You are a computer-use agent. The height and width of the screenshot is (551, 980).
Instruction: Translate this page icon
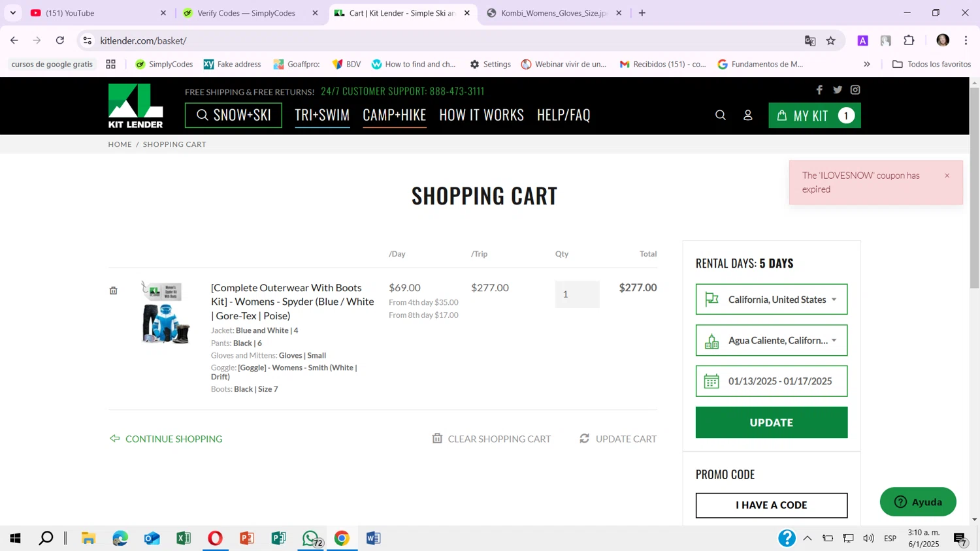click(x=810, y=40)
